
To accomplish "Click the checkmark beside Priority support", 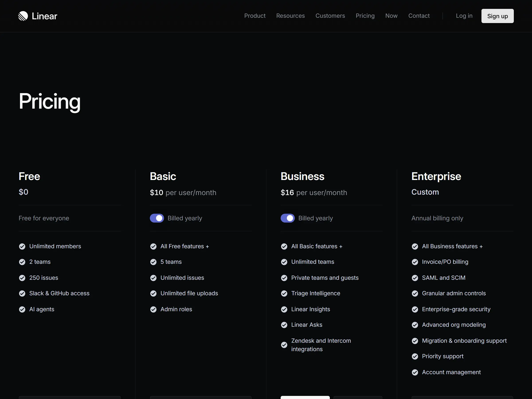I will pyautogui.click(x=415, y=356).
